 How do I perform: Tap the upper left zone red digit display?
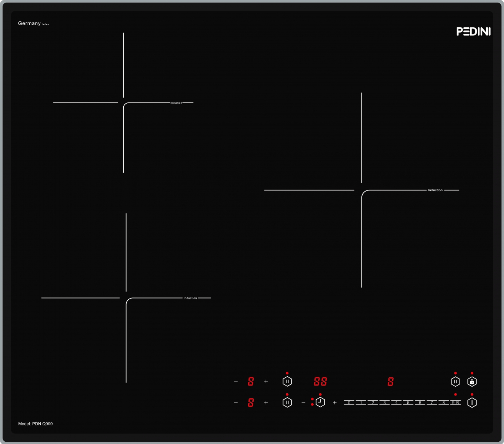point(251,381)
